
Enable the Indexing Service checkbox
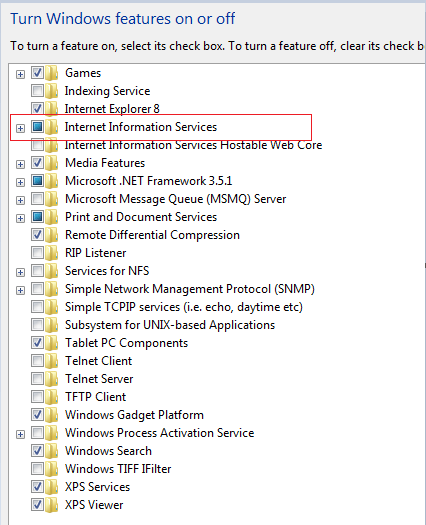pyautogui.click(x=37, y=90)
